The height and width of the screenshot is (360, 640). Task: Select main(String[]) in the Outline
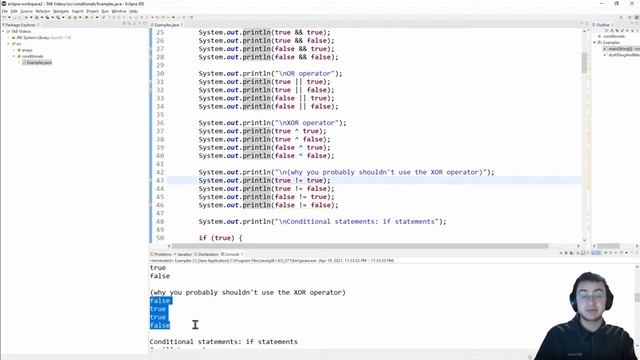click(622, 49)
